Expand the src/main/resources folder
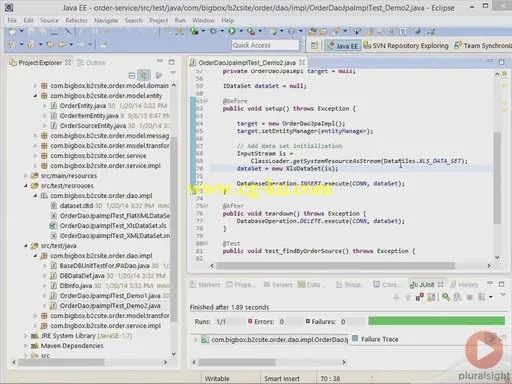This screenshot has height=384, width=512. [26, 176]
